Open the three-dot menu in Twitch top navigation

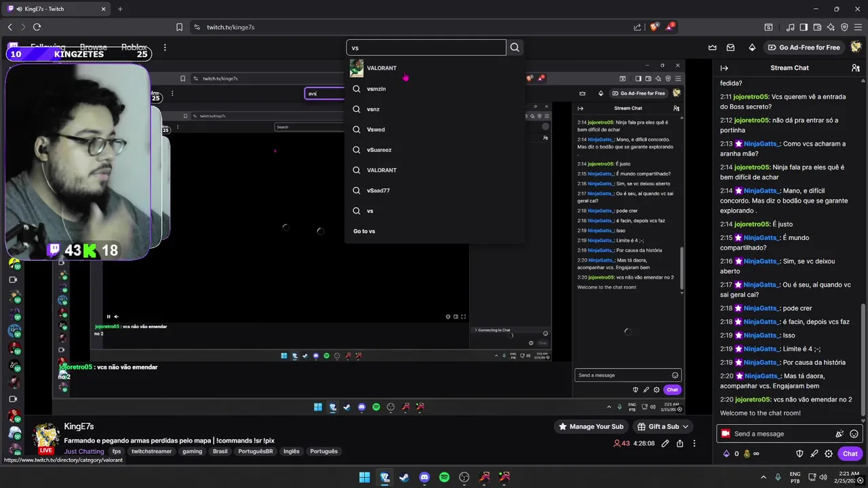click(165, 47)
